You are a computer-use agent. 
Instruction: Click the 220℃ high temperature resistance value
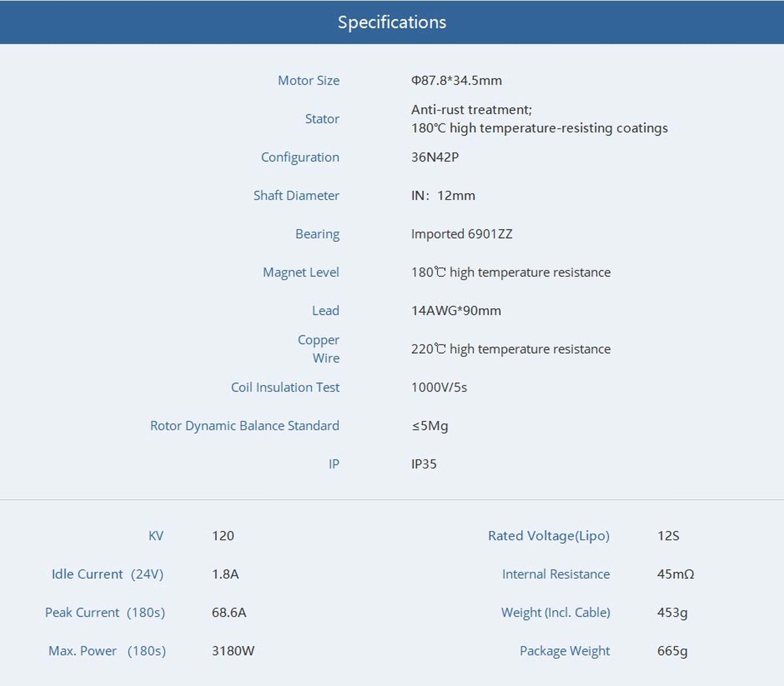[x=510, y=349]
